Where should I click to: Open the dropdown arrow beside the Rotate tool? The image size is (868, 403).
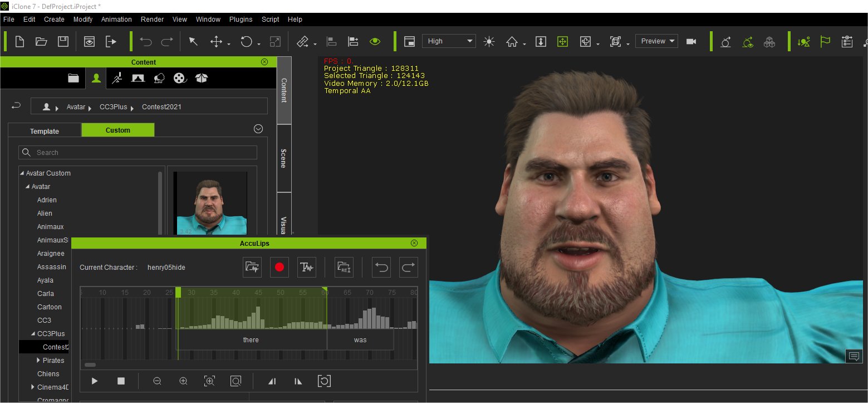[259, 44]
